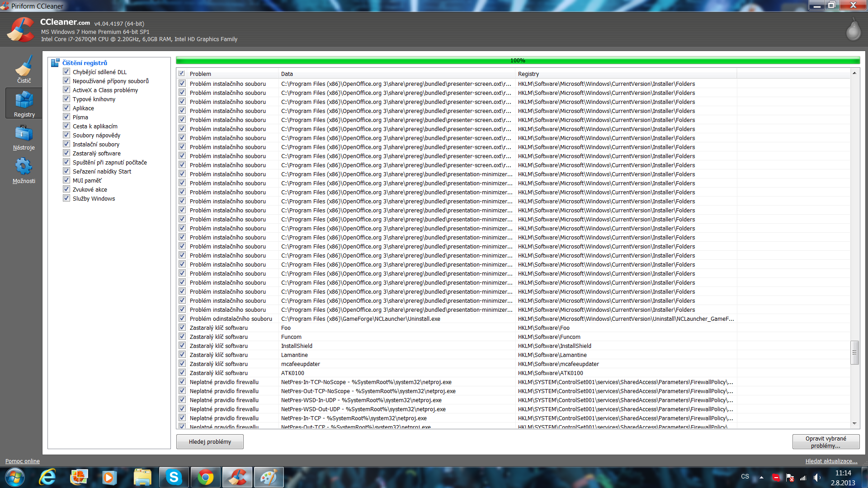Screen dimensions: 868x488
Task: Click the pear Piriform logo icon
Action: [x=853, y=29]
